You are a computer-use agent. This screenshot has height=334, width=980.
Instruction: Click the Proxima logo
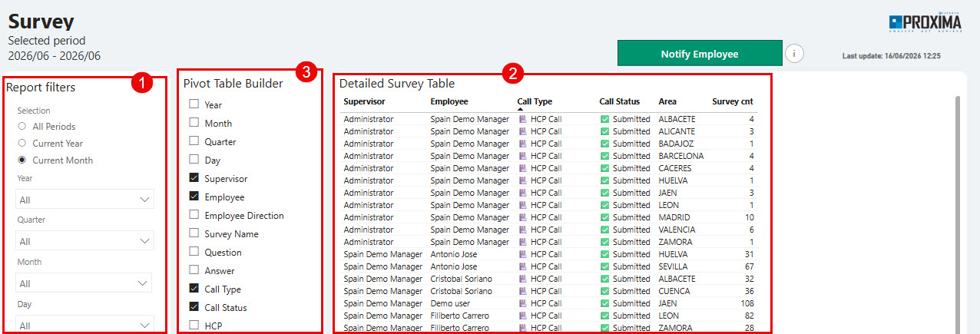click(925, 22)
